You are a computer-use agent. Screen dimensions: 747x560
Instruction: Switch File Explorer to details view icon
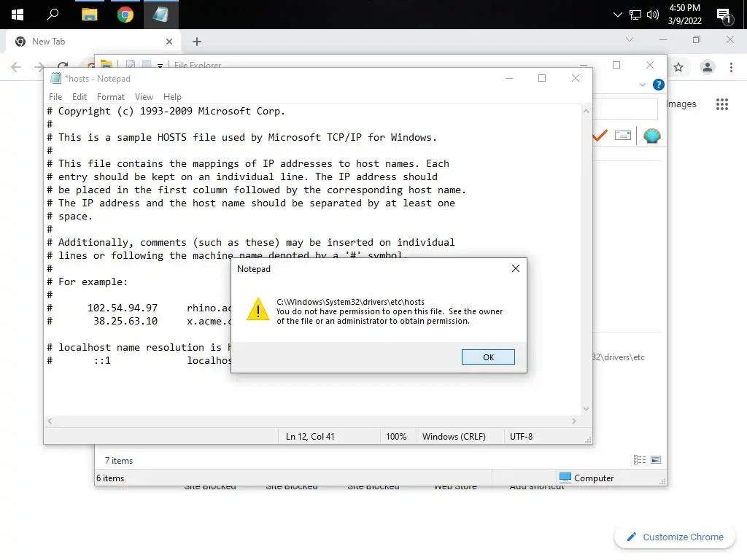point(639,459)
